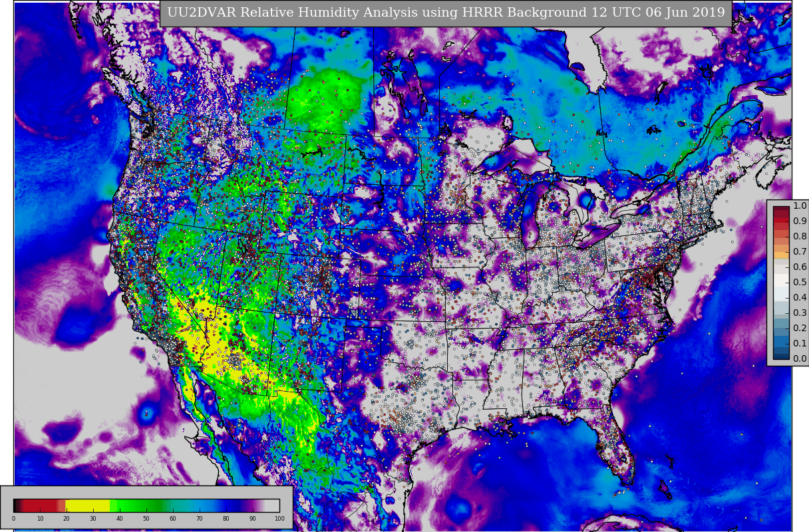The image size is (809, 532).
Task: Click the '0.2' label on the right colorbar
Action: [800, 328]
